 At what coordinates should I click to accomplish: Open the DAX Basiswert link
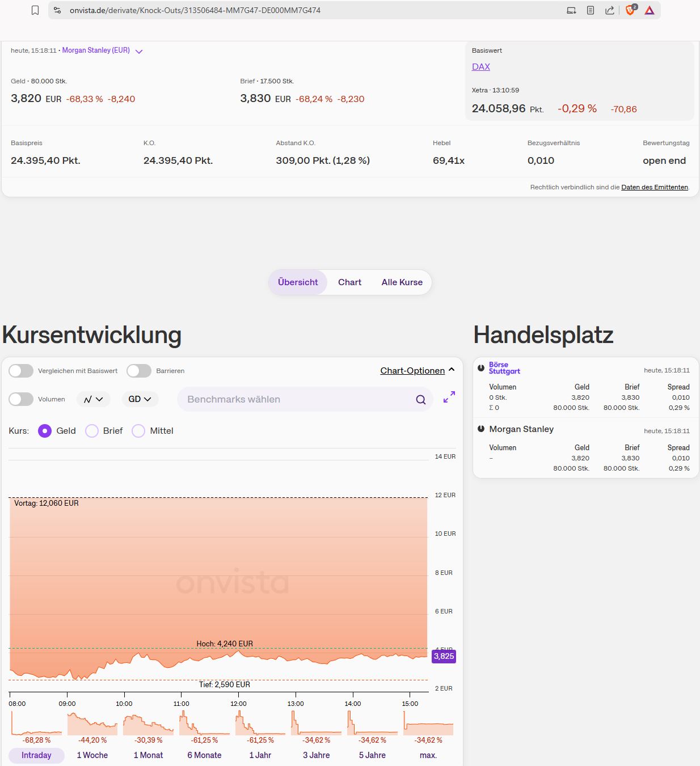point(480,67)
